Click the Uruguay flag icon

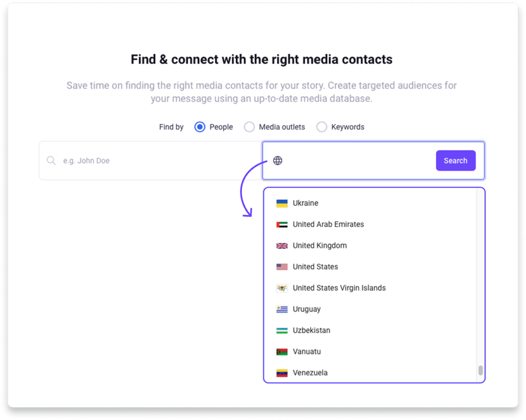pos(281,309)
